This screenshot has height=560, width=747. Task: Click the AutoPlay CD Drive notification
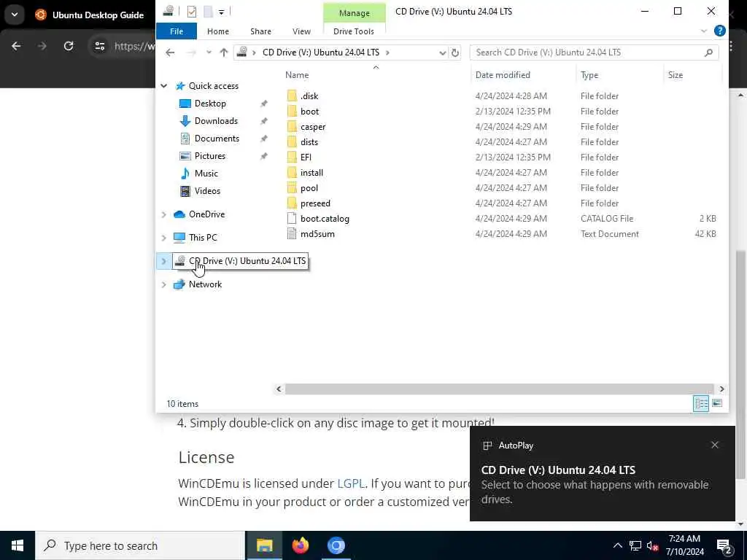[602, 473]
